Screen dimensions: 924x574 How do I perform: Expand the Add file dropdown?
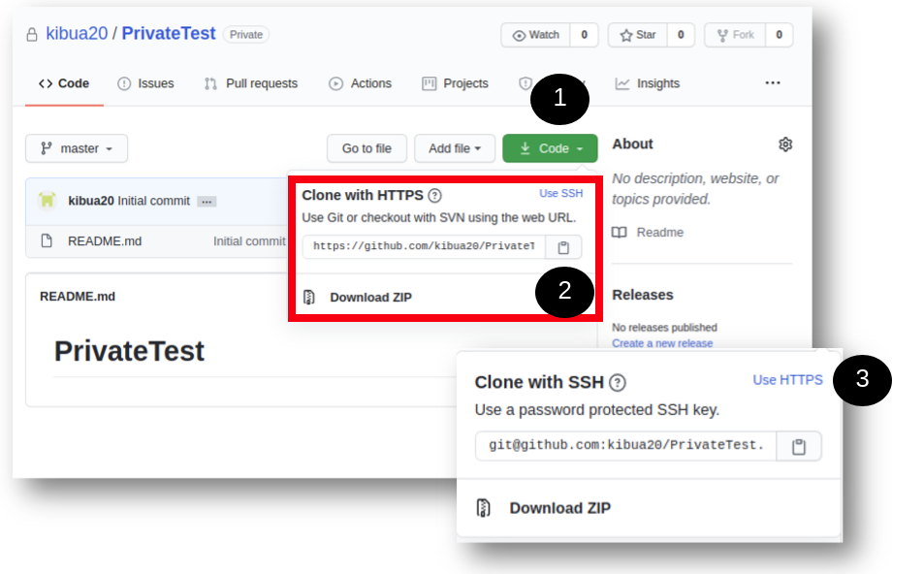(x=455, y=148)
